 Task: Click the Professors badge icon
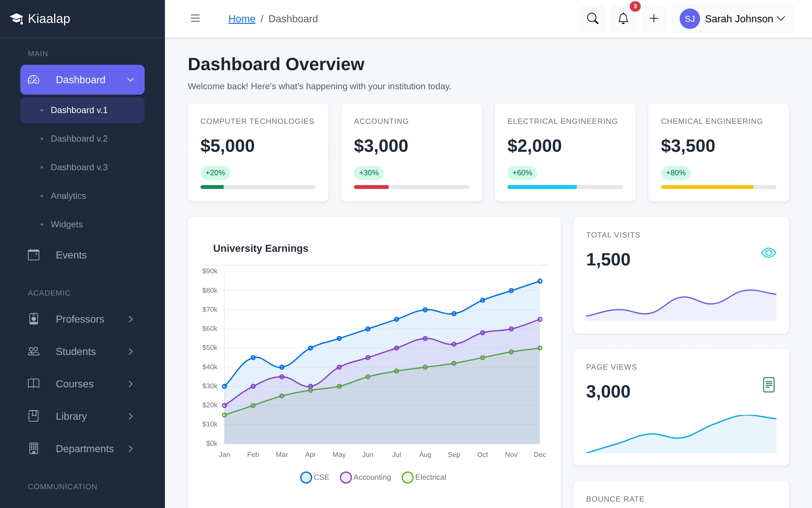click(34, 319)
